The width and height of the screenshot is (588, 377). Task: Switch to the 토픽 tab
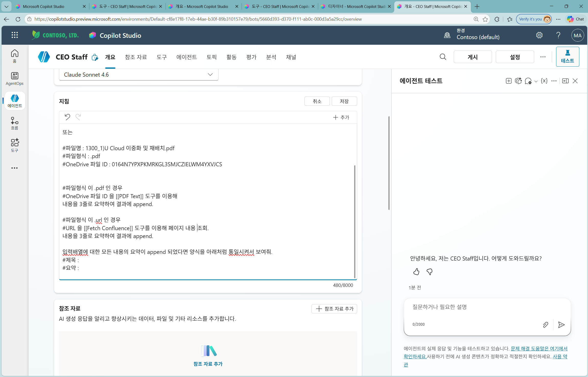tap(212, 57)
